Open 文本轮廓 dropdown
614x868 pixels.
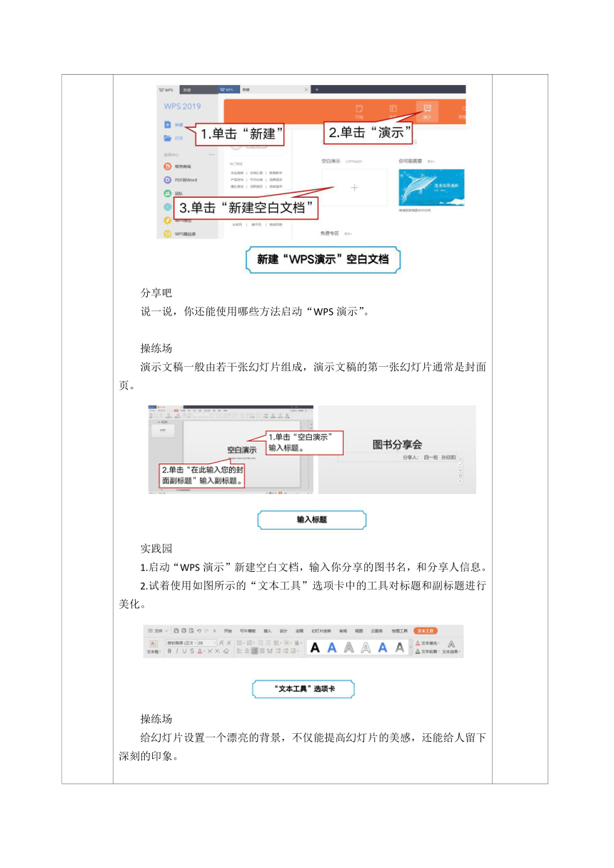click(x=427, y=652)
